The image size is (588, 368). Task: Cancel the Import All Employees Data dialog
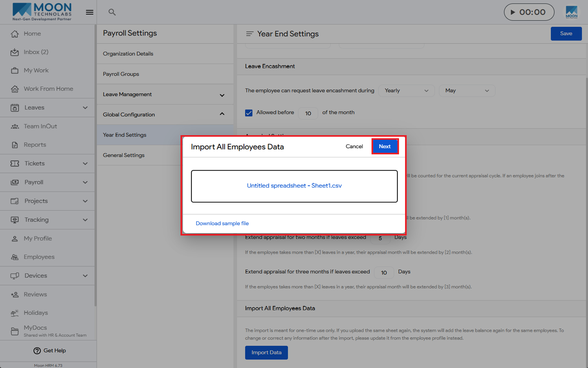(x=354, y=146)
